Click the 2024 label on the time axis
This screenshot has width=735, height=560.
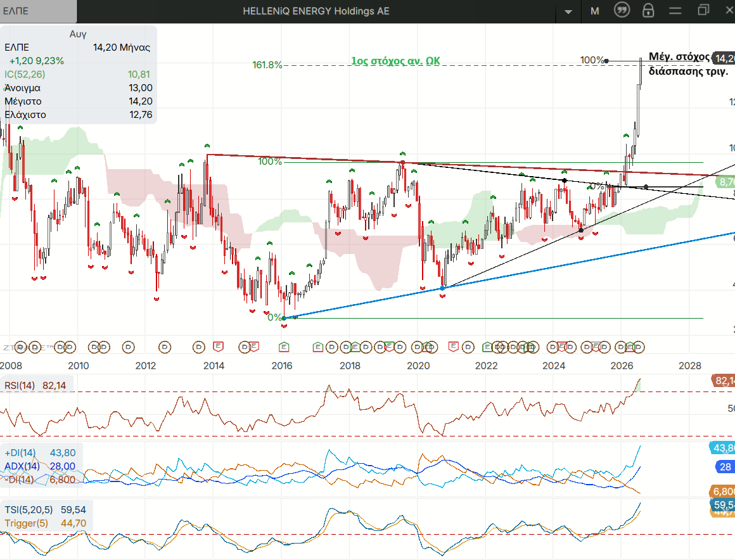tap(554, 366)
